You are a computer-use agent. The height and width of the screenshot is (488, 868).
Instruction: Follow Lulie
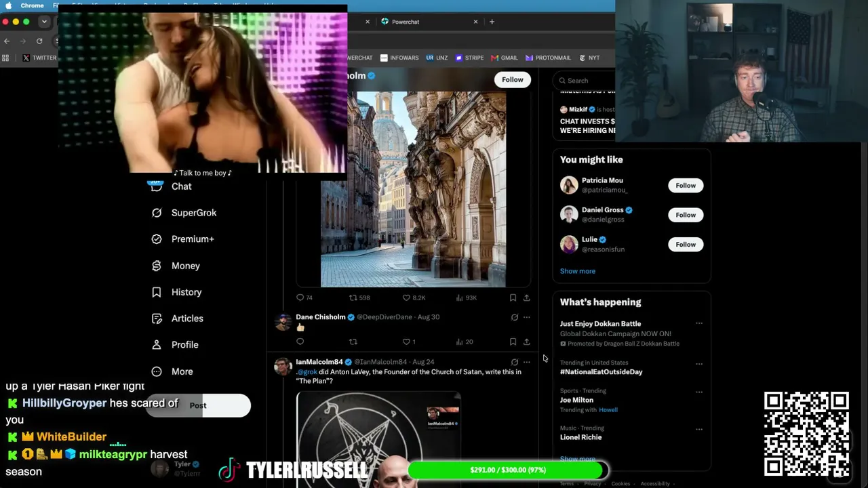686,245
